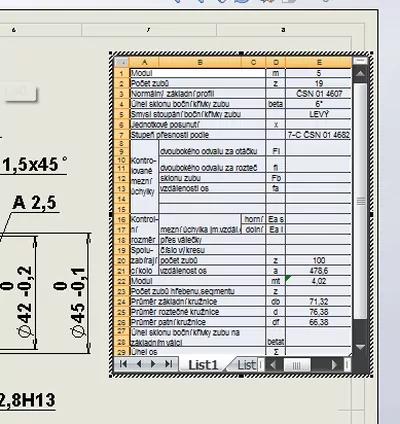
Task: Click cell 'dvoubokého odvalu za rozteč'
Action: pos(212,165)
